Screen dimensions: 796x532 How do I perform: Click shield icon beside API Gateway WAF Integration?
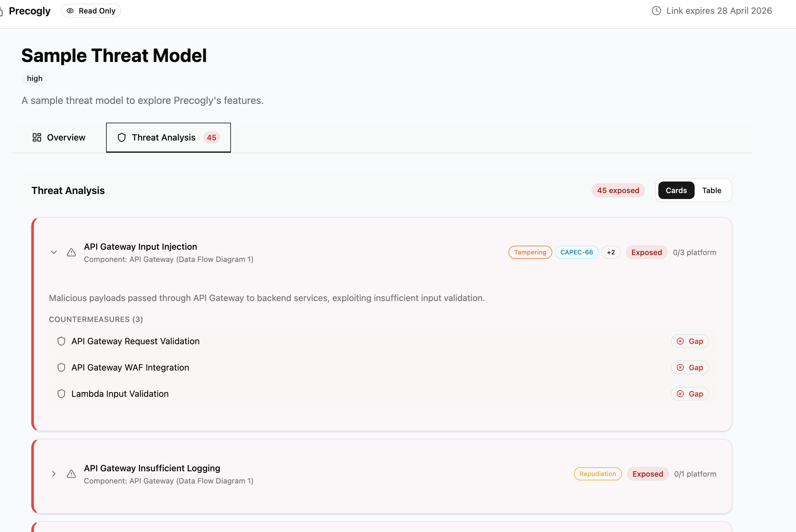tap(61, 367)
